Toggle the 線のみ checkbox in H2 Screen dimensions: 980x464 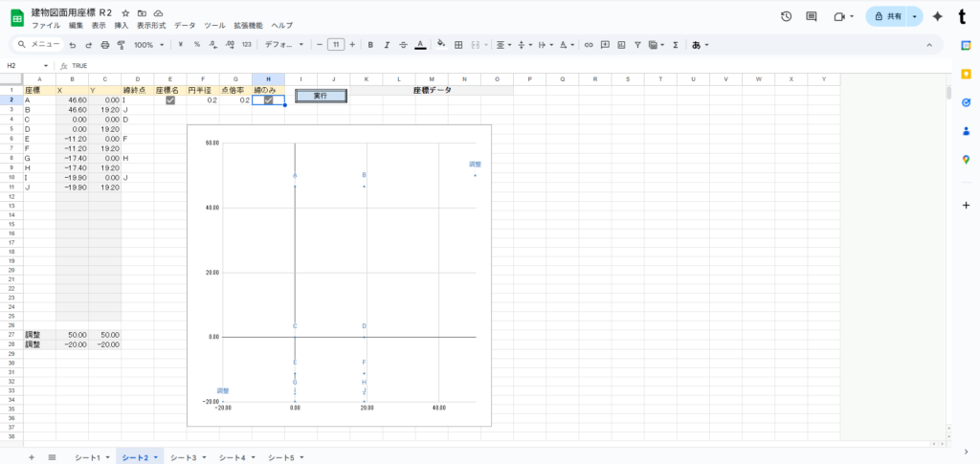coord(268,99)
